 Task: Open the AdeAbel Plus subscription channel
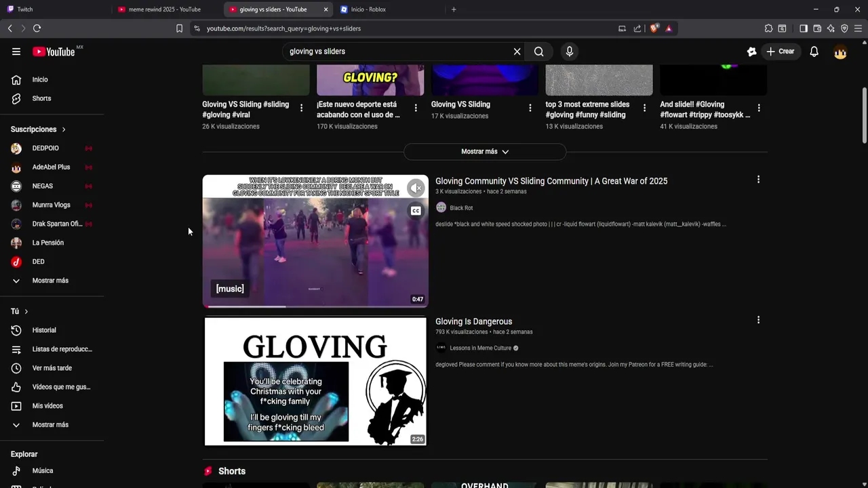[x=52, y=167]
